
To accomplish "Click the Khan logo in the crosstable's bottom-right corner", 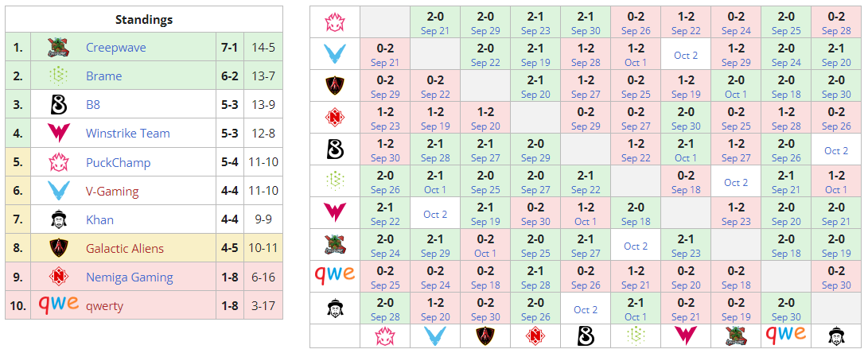I will (836, 336).
